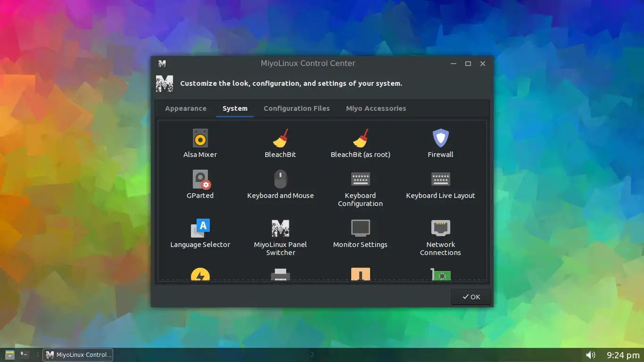Launch terminal from taskbar icon
The image size is (644, 362).
[x=25, y=354]
